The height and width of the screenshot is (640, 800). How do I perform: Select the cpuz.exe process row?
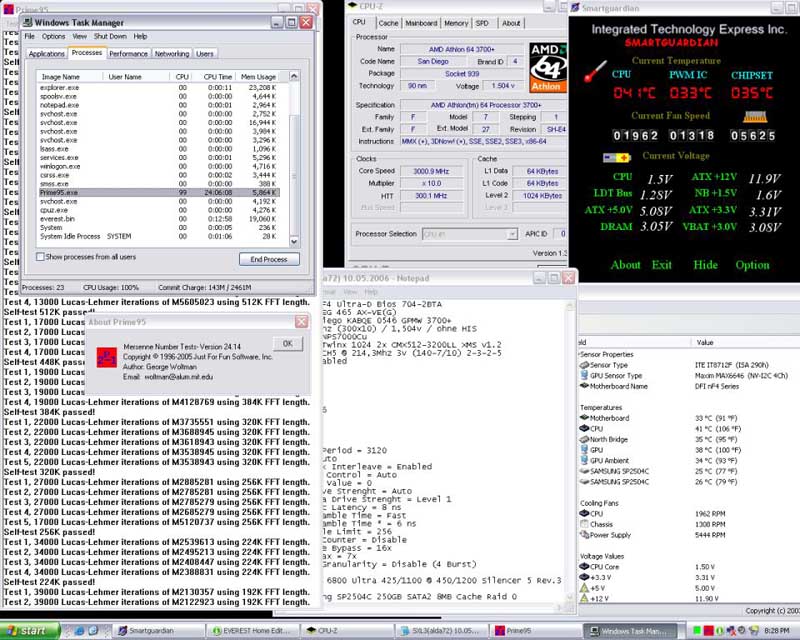[159, 210]
